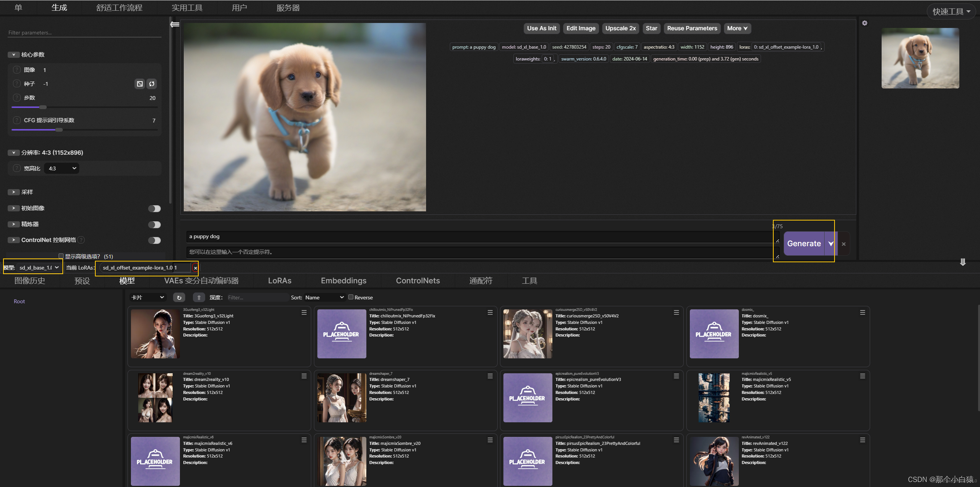
Task: Expand the 核心参数 core parameters section
Action: [13, 54]
